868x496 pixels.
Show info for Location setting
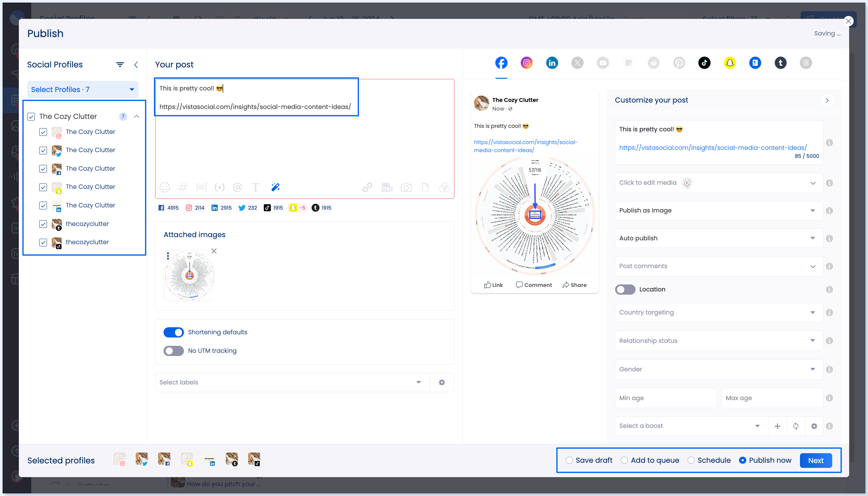(830, 289)
